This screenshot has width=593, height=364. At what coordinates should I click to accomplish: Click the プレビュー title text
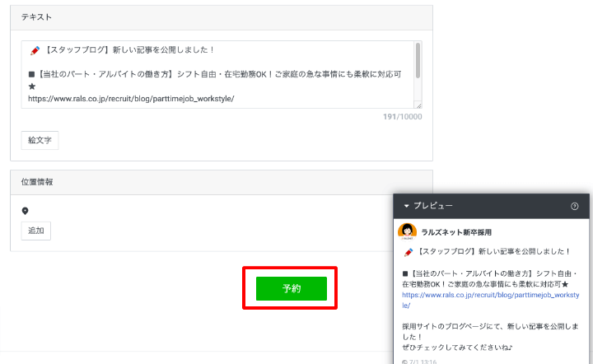coord(433,206)
